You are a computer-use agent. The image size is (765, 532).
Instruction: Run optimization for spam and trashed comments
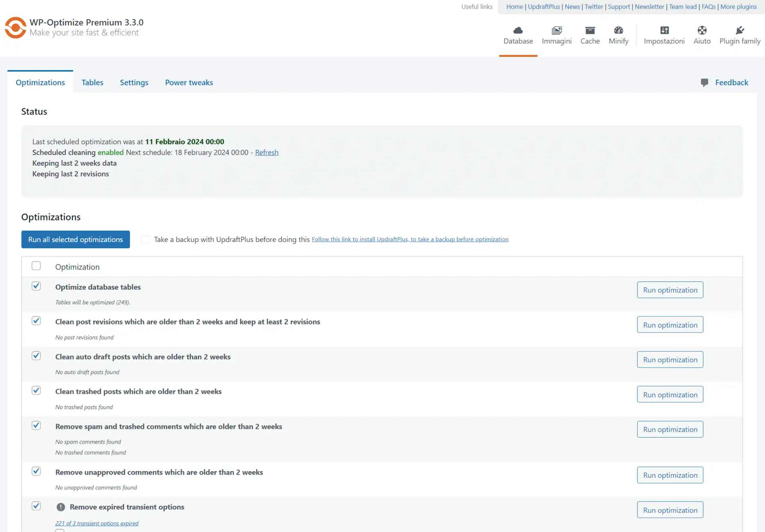[670, 429]
